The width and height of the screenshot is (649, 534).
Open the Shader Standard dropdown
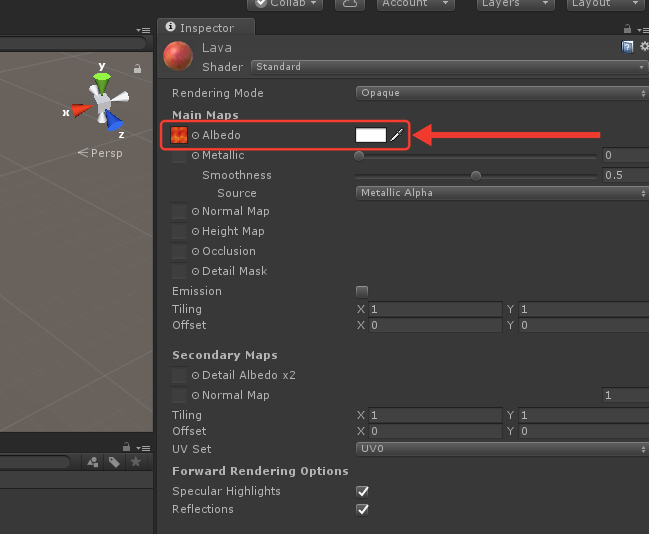(x=449, y=67)
